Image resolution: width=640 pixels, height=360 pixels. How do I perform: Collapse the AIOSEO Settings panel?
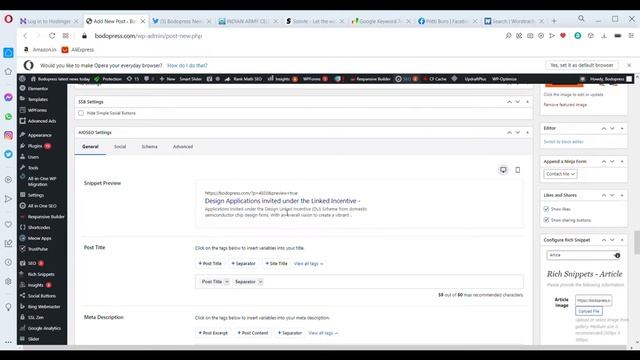[x=527, y=133]
